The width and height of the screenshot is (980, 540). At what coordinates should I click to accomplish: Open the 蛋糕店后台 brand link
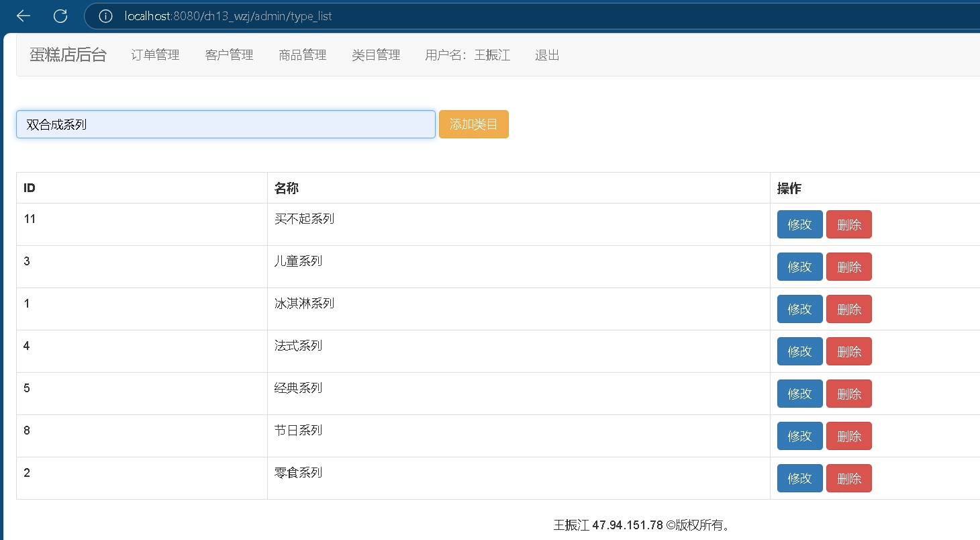tap(68, 55)
